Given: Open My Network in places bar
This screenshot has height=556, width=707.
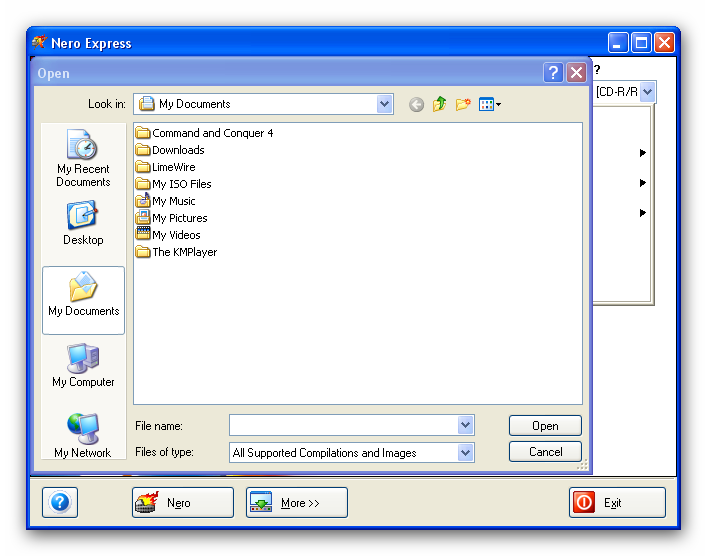Looking at the screenshot, I should click(83, 436).
